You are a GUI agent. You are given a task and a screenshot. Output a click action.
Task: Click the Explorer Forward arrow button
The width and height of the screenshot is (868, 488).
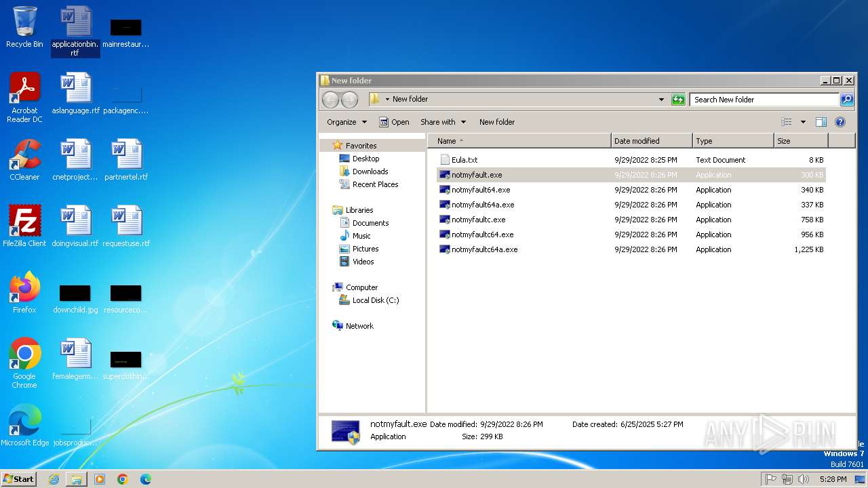click(x=349, y=100)
